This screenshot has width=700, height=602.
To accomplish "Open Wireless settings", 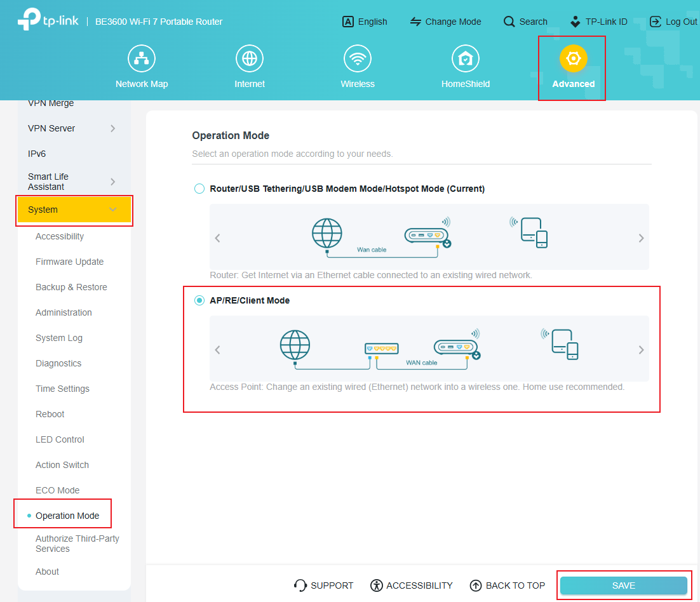I will pos(357,65).
